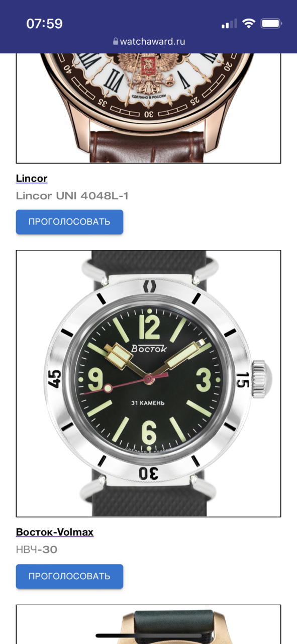Open the partially visible green-strap watch image
Viewport: 297px width, 644px height.
click(x=148, y=624)
